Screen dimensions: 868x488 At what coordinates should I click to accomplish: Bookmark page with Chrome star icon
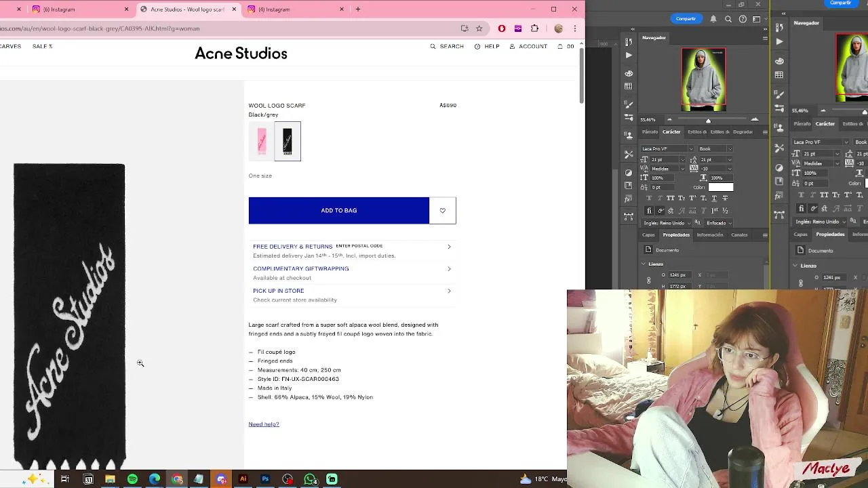[479, 28]
